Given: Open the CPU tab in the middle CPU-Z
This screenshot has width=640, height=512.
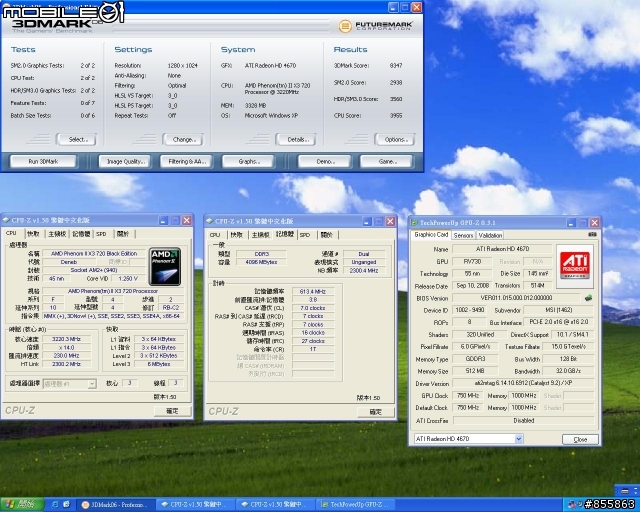Looking at the screenshot, I should coord(215,235).
